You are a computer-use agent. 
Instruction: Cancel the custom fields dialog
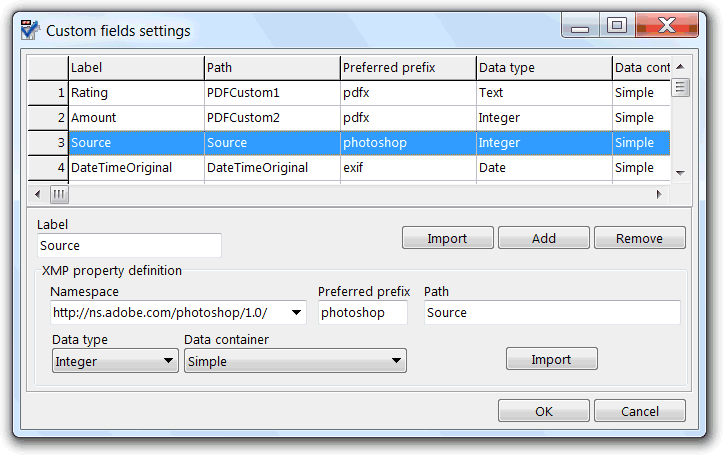[640, 411]
